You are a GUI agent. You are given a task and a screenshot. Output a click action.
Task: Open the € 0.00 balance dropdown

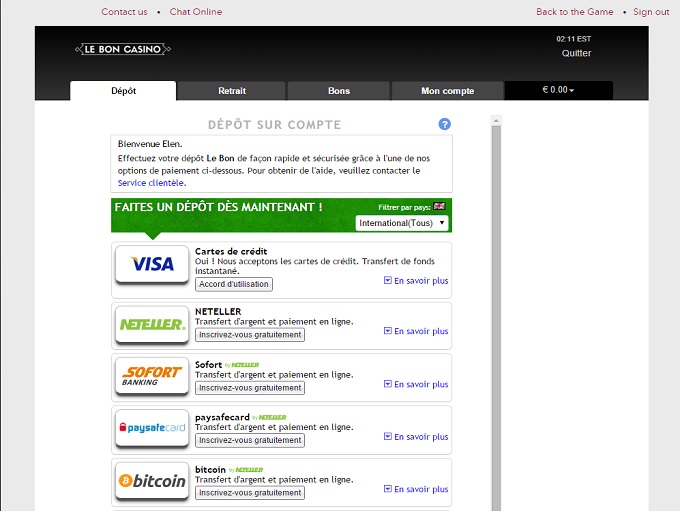558,90
